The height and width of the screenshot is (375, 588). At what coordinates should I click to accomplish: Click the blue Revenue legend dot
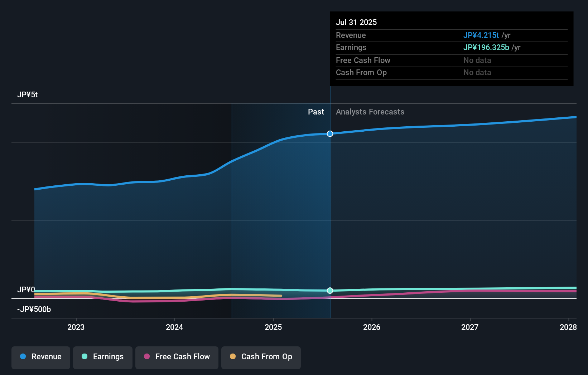pyautogui.click(x=23, y=357)
